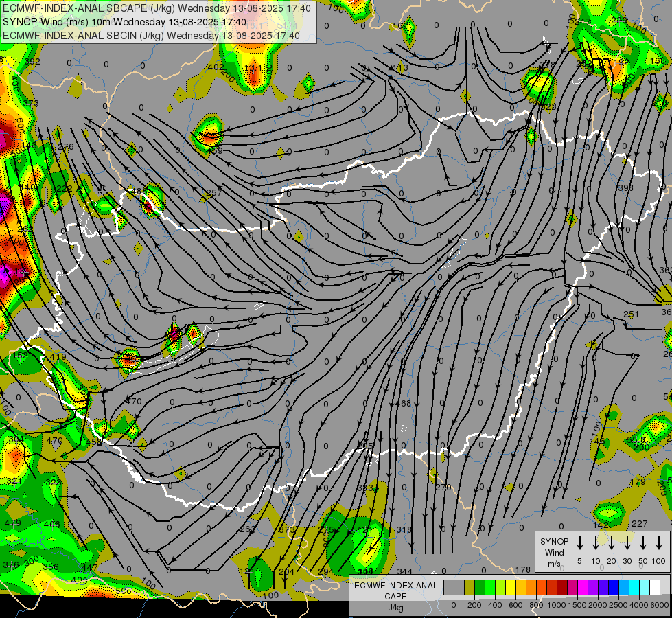Click the map value 227

coord(640,523)
